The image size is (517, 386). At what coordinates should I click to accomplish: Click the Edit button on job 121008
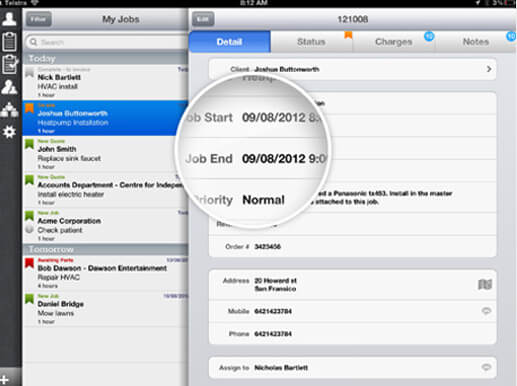click(x=203, y=19)
